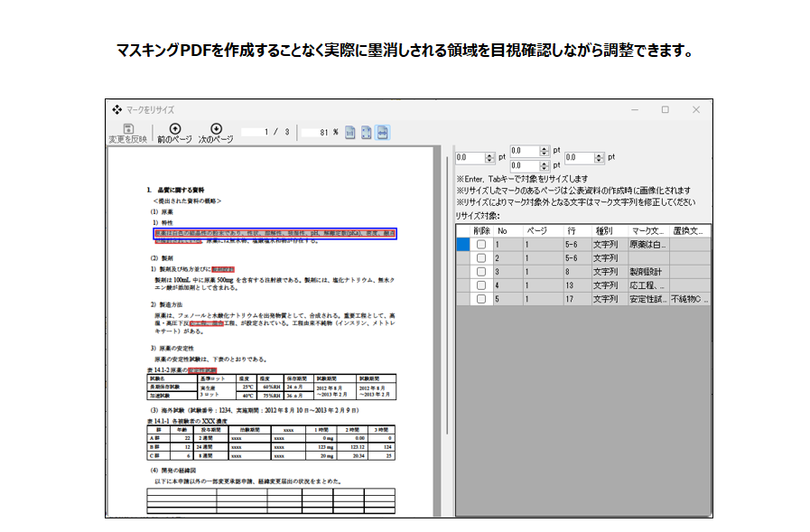Click the 行 cell showing 8
810x532 pixels.
pos(576,272)
